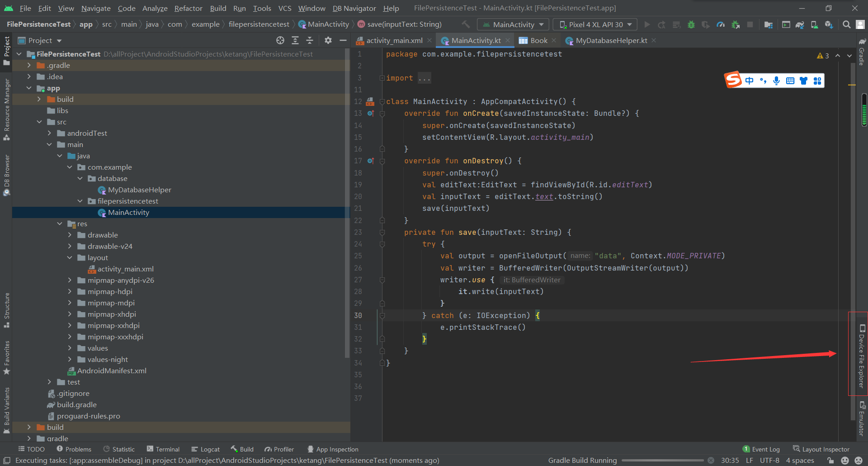Click Sync Project with Gradle Files icon
868x466 pixels.
pos(799,25)
